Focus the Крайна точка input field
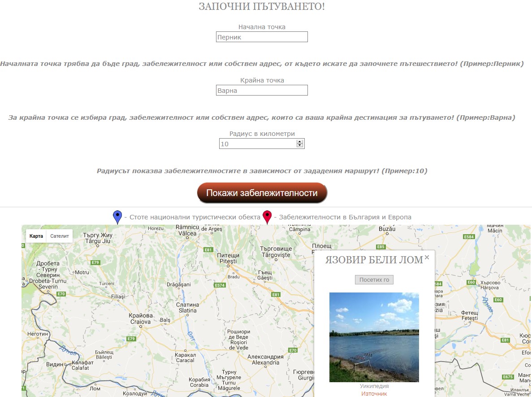Screen dimensions: 532x397 [262, 90]
